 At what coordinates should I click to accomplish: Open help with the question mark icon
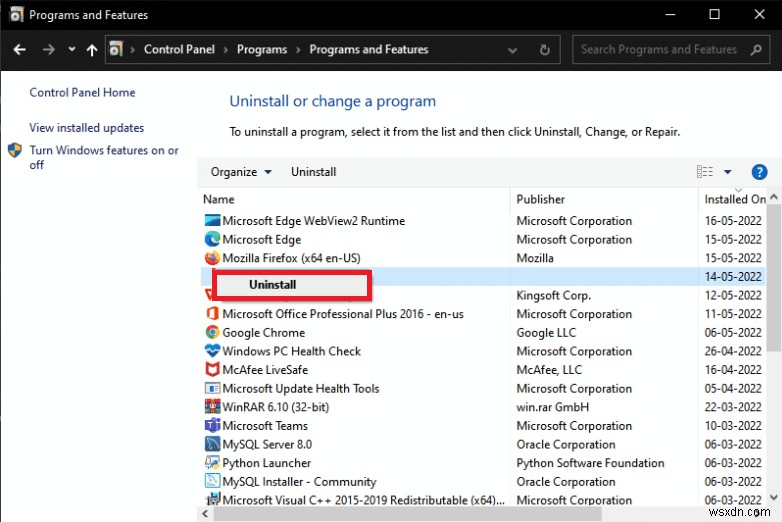(x=759, y=172)
